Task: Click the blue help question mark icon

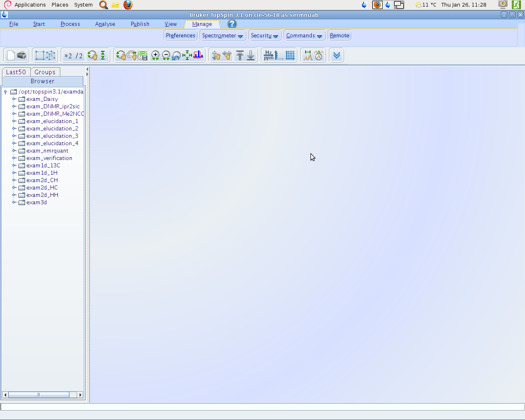Action: 232,24
